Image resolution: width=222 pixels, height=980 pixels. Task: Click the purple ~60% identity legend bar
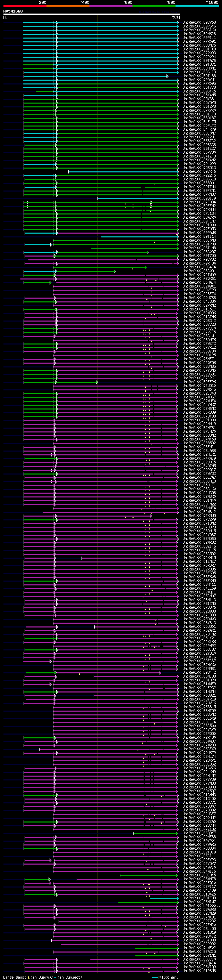click(x=111, y=6)
